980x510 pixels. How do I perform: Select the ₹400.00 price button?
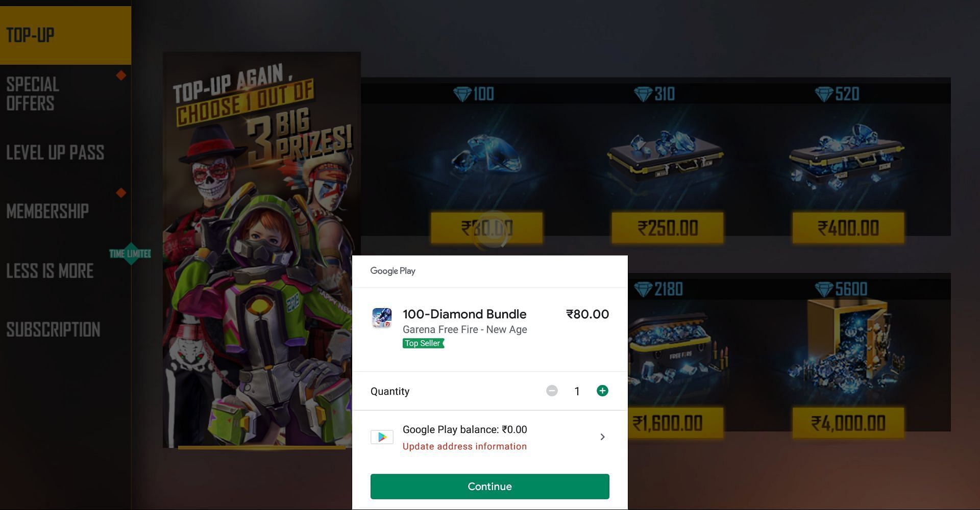pyautogui.click(x=848, y=228)
